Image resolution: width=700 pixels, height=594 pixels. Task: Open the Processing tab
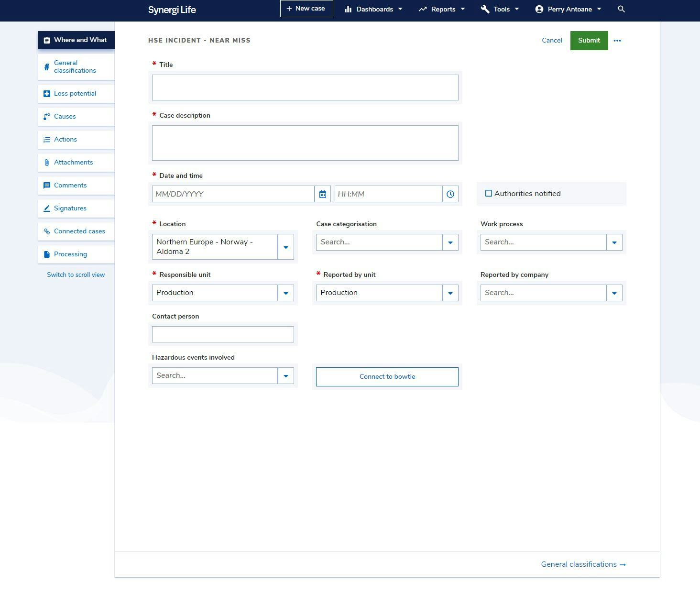point(77,254)
